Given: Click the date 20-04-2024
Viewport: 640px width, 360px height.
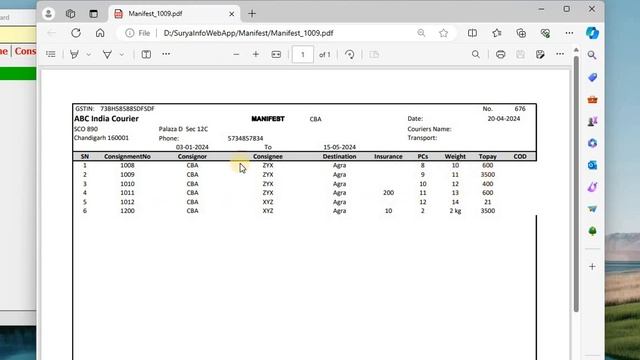Looking at the screenshot, I should click(x=504, y=119).
